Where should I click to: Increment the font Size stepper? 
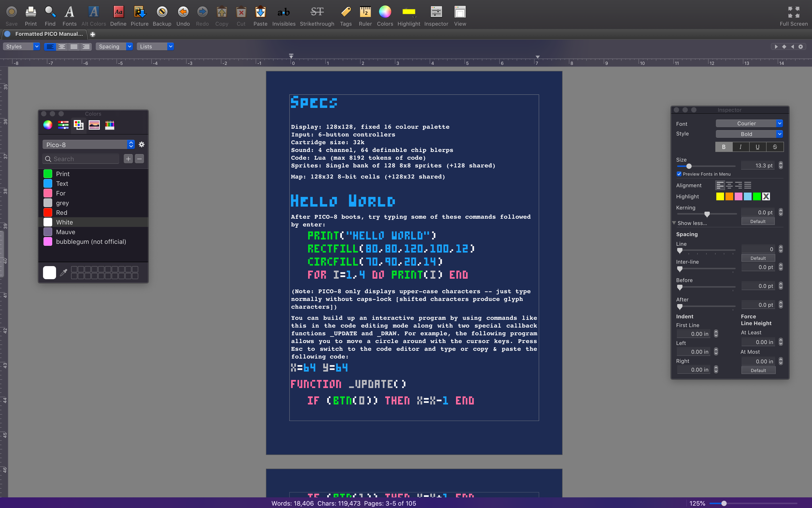click(781, 164)
